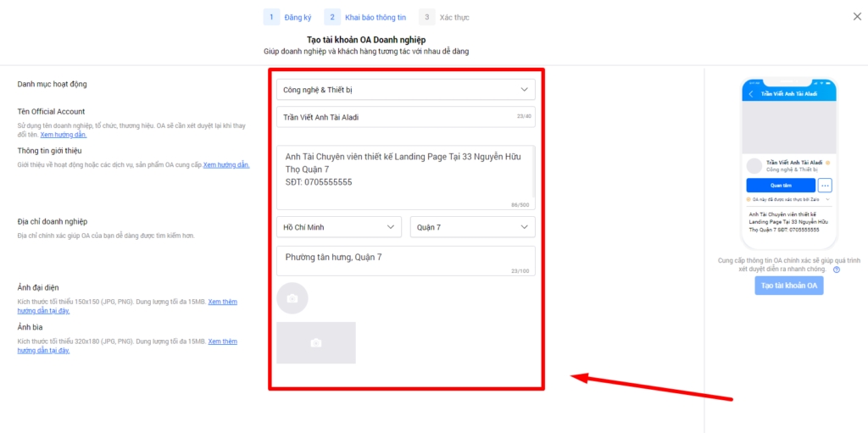Click the cover photo upload camera icon
This screenshot has height=433, width=868.
[316, 342]
